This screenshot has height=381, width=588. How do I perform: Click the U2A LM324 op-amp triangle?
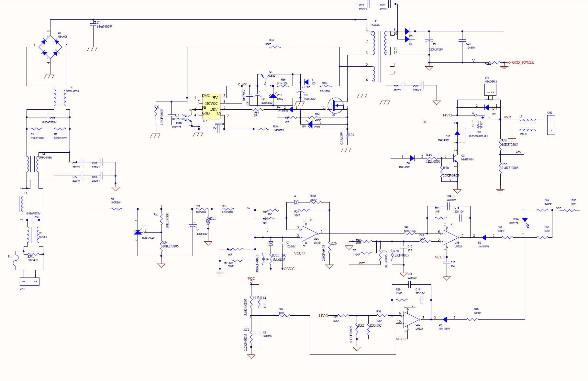click(x=309, y=233)
